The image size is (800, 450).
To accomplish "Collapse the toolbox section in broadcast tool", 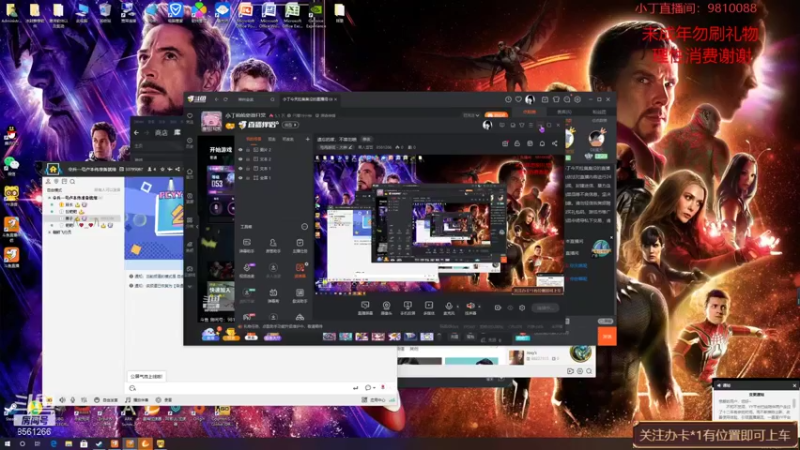I will [x=305, y=227].
